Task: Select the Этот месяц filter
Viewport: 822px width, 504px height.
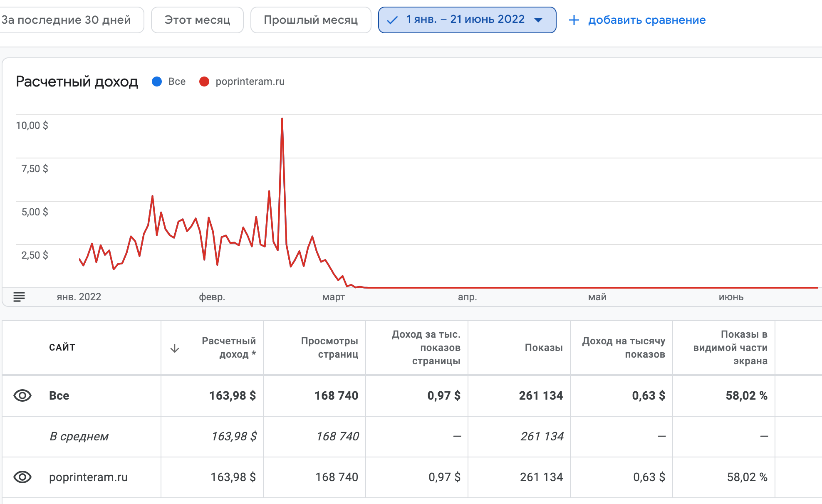Action: 197,20
